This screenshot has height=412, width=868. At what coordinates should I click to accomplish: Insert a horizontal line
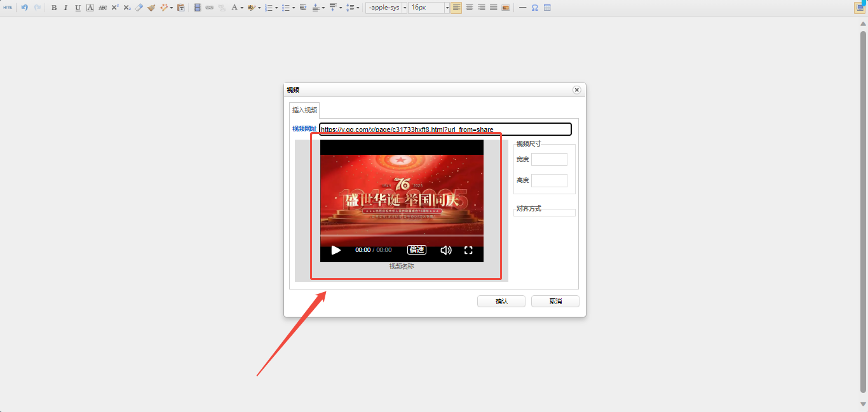522,8
